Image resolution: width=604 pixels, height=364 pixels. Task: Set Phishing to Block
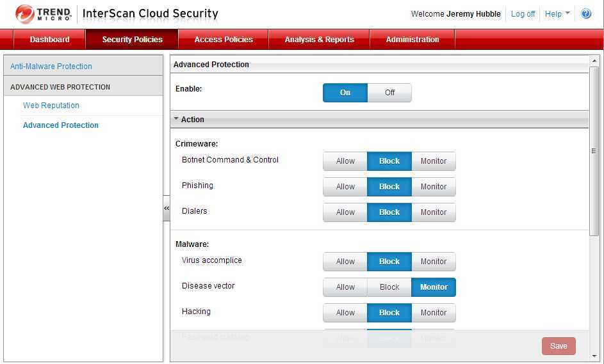(x=389, y=187)
